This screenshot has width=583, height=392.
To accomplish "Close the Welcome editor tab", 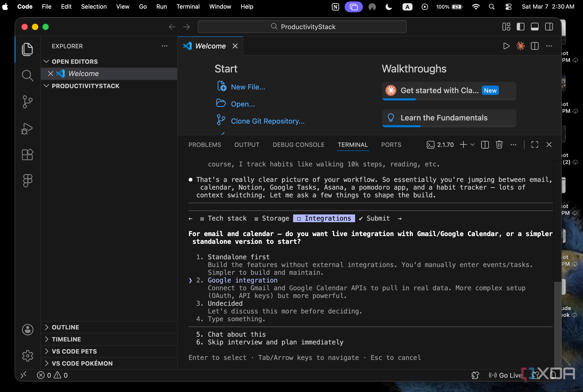I will [x=235, y=46].
